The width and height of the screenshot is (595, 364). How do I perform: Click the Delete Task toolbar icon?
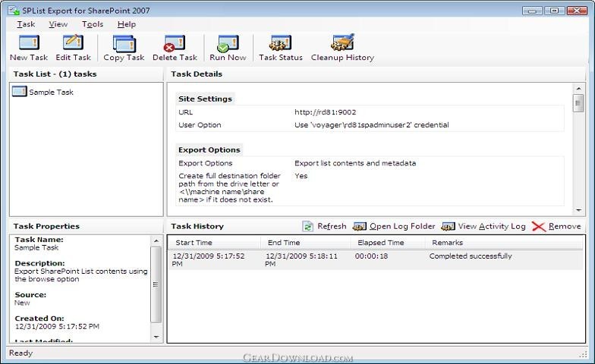click(x=175, y=43)
